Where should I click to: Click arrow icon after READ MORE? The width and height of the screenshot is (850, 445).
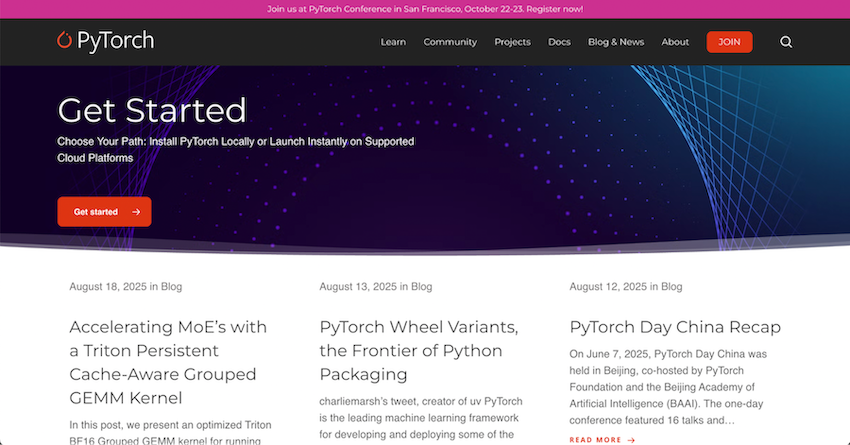(631, 440)
